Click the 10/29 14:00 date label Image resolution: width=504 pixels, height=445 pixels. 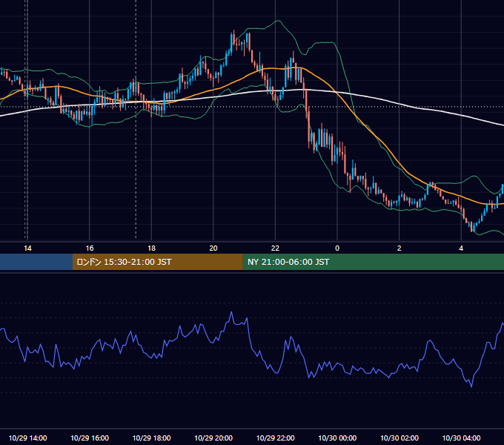click(27, 438)
